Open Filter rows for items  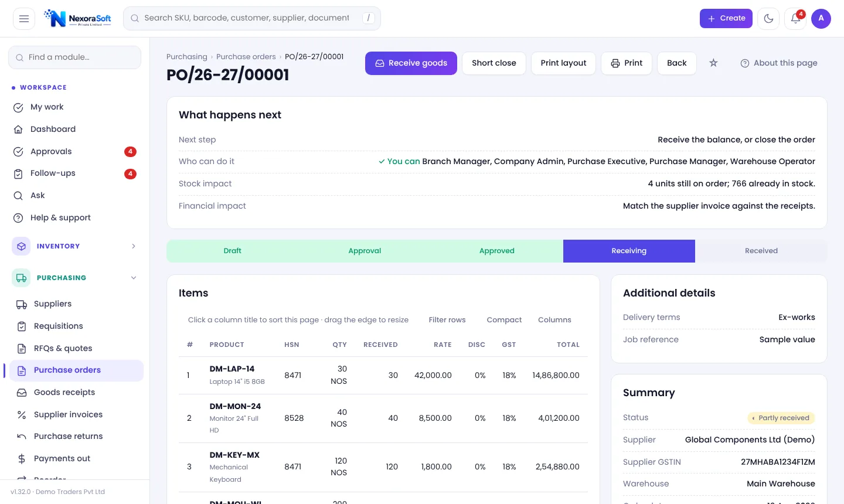[447, 320]
